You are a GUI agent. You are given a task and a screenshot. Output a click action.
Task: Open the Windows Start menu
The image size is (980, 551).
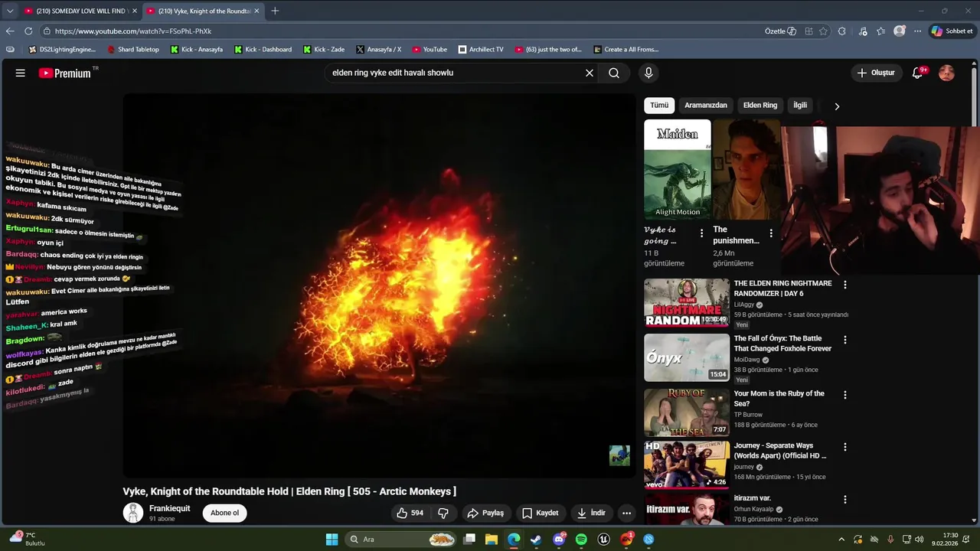(x=332, y=540)
